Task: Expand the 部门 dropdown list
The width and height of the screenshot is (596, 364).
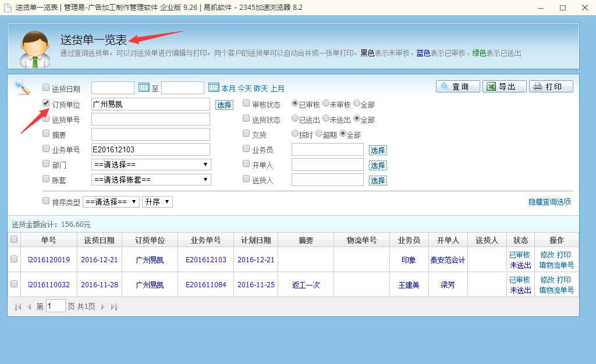Action: pos(151,165)
